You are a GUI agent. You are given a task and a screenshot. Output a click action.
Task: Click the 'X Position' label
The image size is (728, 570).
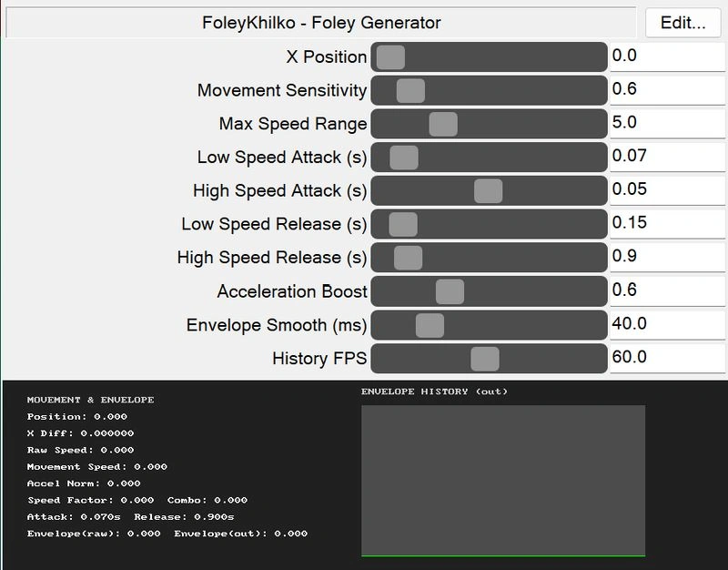pos(327,56)
